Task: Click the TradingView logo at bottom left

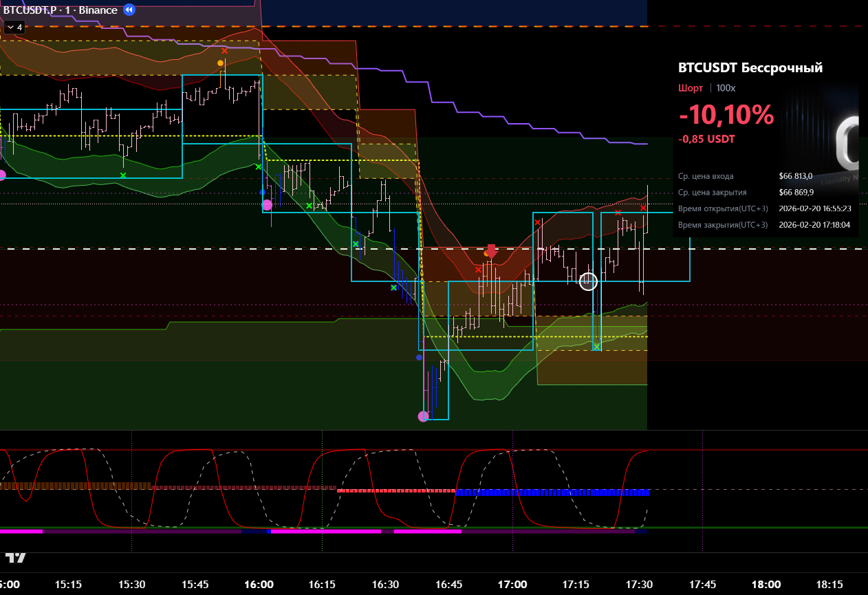Action: point(15,557)
